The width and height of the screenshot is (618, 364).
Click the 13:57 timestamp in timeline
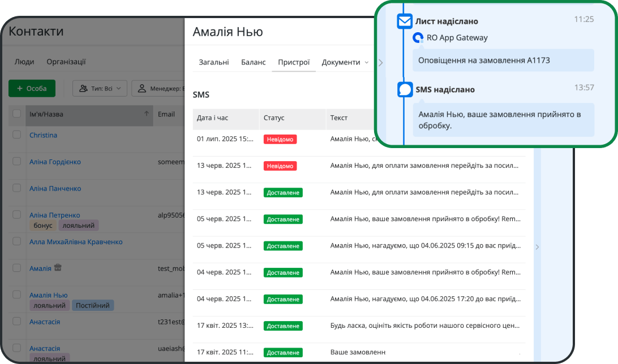583,88
